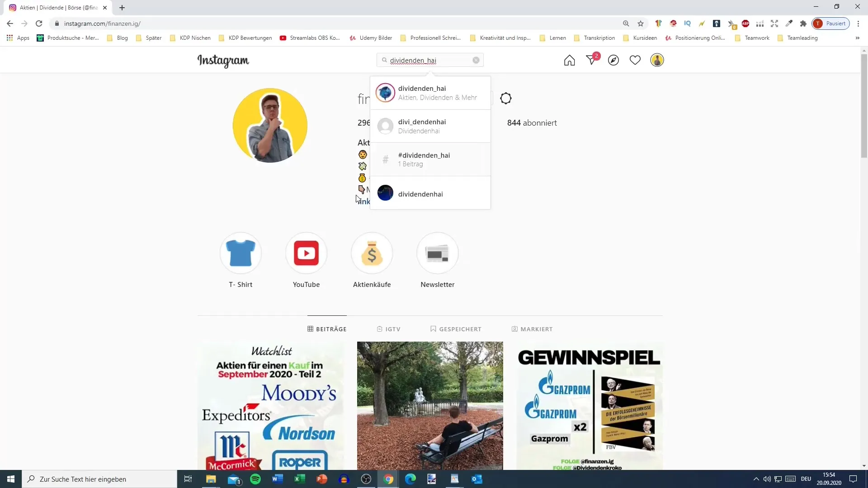The width and height of the screenshot is (868, 488).
Task: Open profile settings gear icon
Action: pos(505,98)
